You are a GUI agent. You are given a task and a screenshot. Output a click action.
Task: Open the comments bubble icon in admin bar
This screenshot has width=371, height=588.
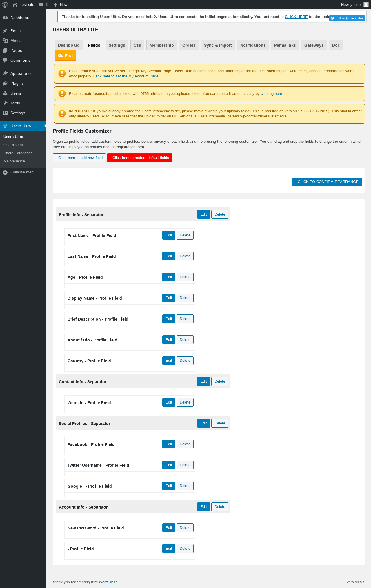point(41,5)
